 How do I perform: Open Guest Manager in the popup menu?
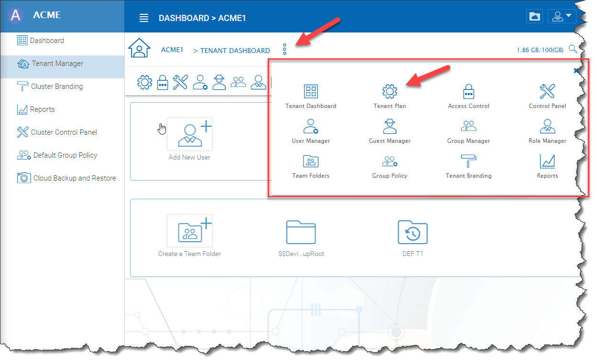click(390, 132)
